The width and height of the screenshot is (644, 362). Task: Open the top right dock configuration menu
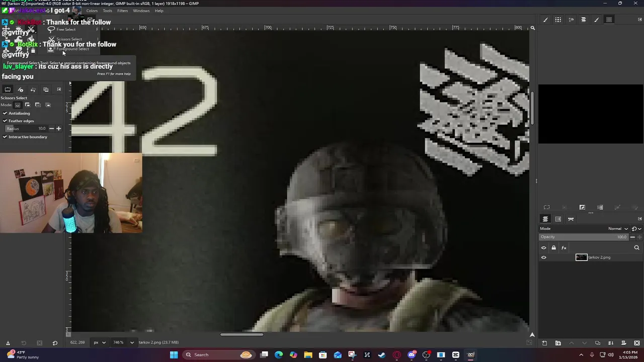pos(640,20)
